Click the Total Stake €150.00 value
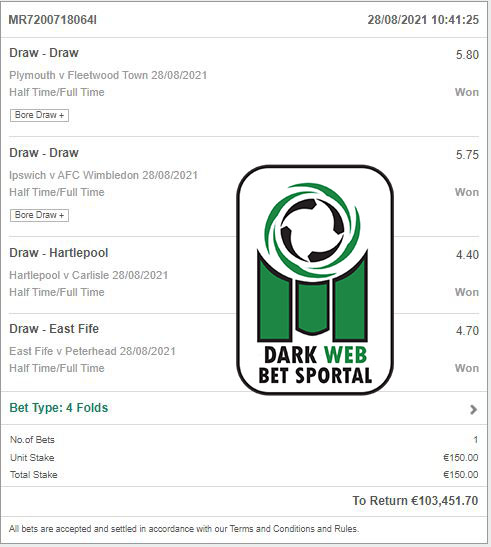The width and height of the screenshot is (491, 547). point(461,474)
